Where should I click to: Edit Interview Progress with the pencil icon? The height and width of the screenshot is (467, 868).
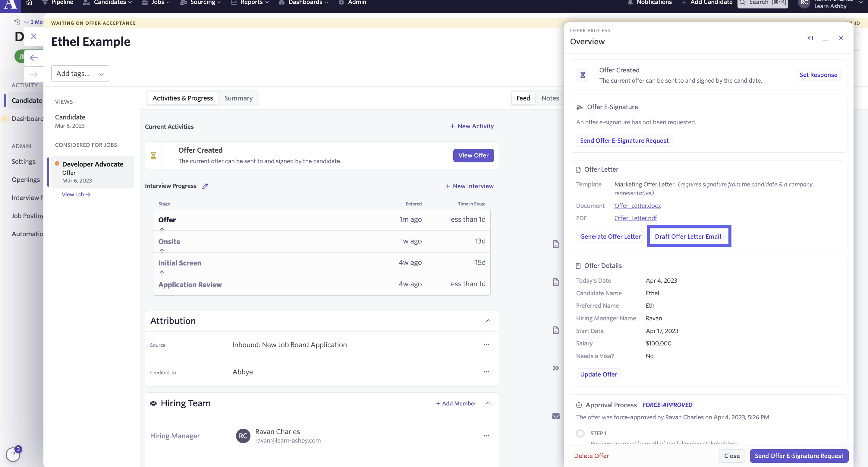[205, 186]
